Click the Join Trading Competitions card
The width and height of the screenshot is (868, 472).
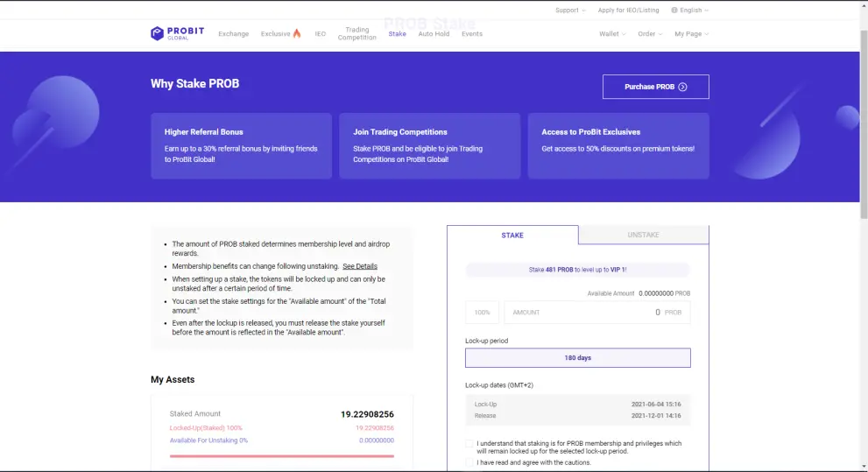[429, 146]
